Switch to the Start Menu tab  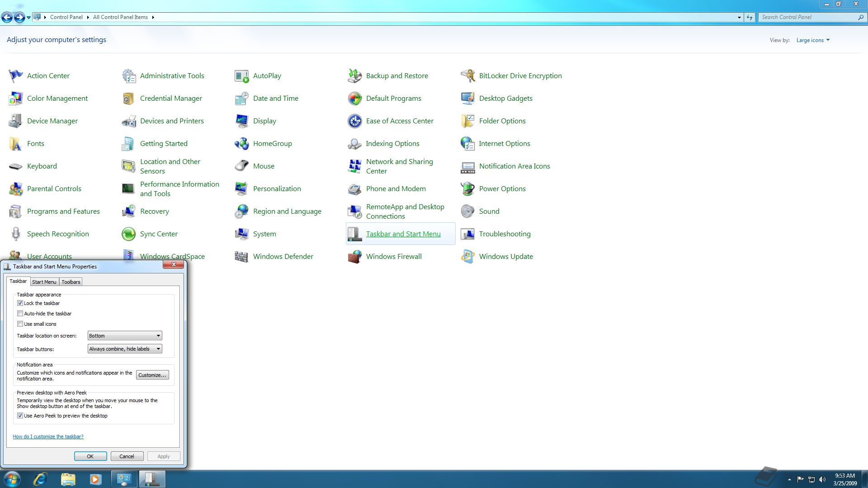(x=44, y=282)
